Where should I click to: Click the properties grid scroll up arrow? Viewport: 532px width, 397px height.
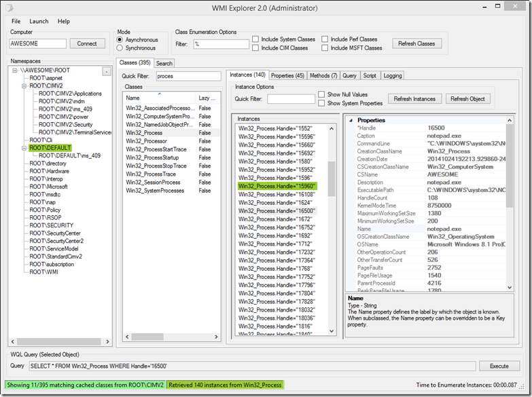[x=510, y=120]
